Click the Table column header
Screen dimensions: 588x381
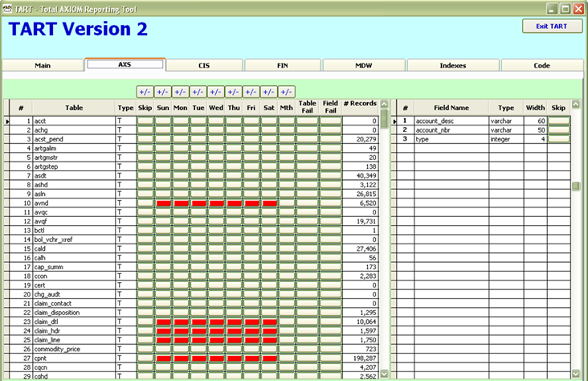point(74,108)
